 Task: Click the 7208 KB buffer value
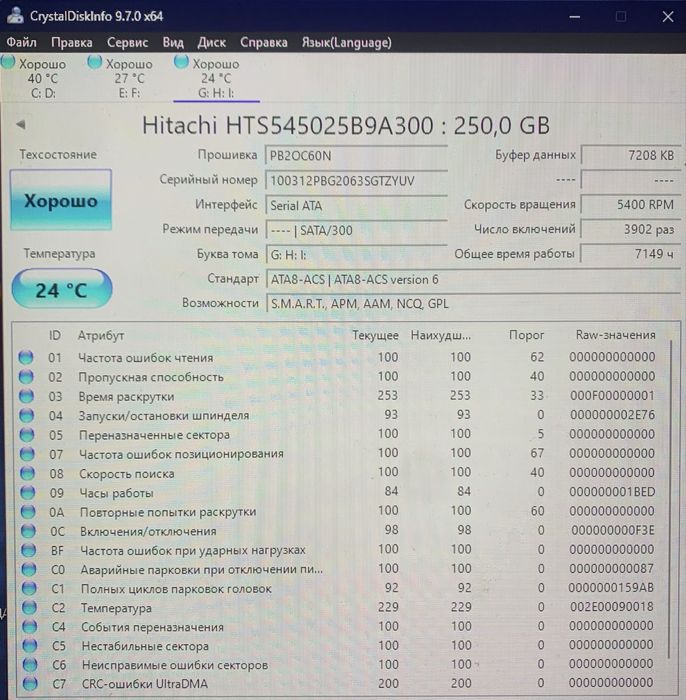(x=631, y=155)
